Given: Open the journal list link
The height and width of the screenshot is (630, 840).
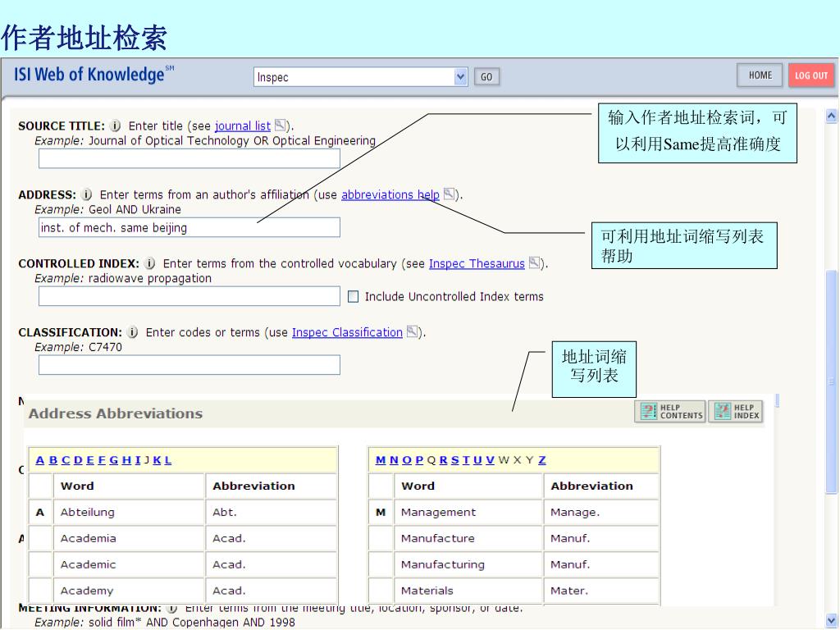Looking at the screenshot, I should pos(243,126).
